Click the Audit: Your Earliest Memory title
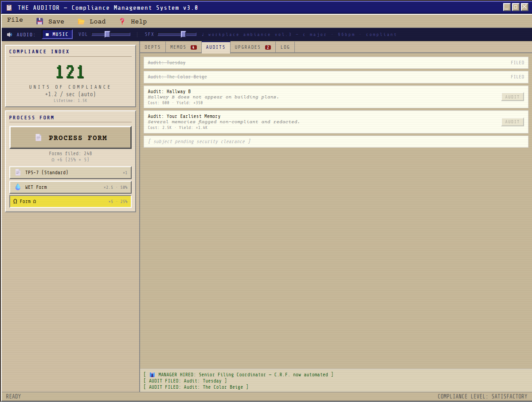 (184, 117)
